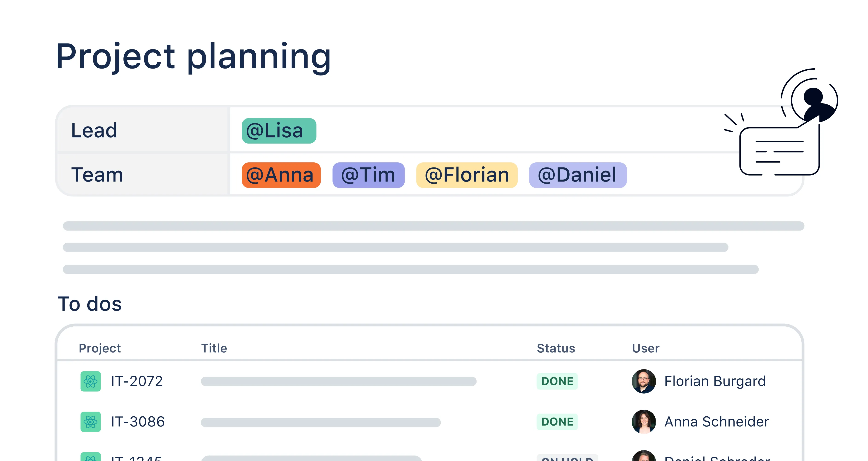The width and height of the screenshot is (868, 461).
Task: Open the IT-3086 issue link
Action: tap(138, 421)
